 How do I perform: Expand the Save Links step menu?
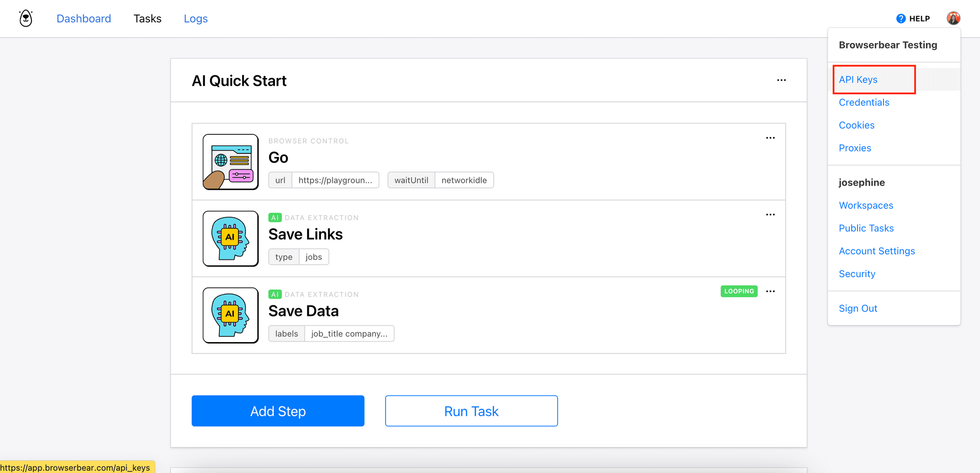click(770, 214)
